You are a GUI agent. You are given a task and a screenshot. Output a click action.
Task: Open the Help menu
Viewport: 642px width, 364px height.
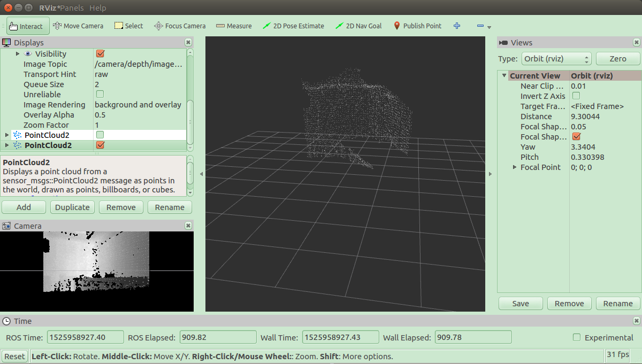coord(98,8)
